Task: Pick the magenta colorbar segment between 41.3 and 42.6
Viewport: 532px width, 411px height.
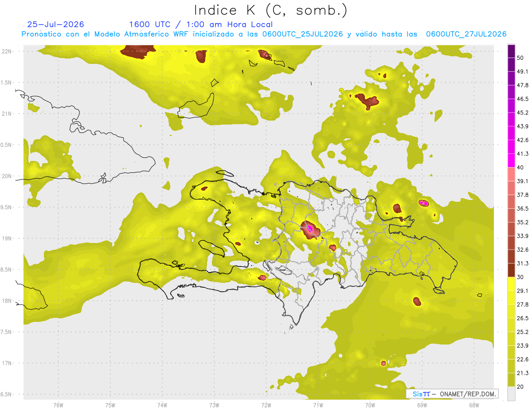Action: coord(512,147)
